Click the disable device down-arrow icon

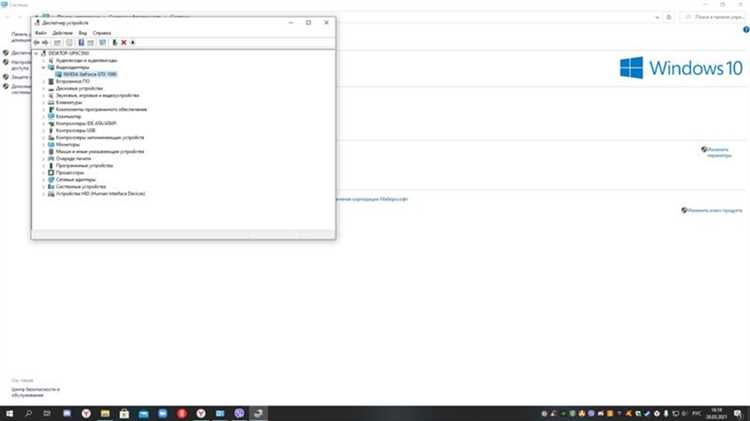tap(132, 43)
